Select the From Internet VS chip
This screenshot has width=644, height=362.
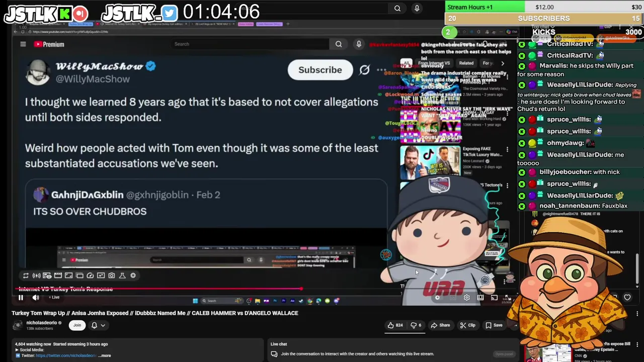(x=434, y=63)
